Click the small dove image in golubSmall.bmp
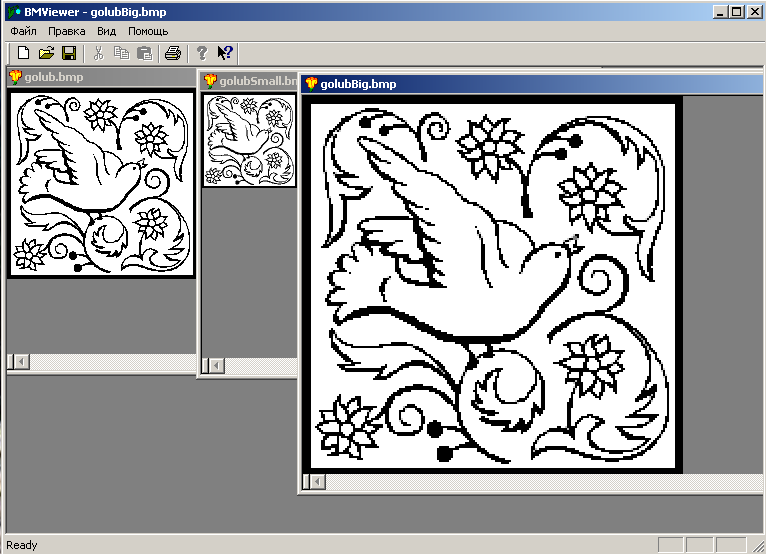This screenshot has height=554, width=766. click(249, 140)
